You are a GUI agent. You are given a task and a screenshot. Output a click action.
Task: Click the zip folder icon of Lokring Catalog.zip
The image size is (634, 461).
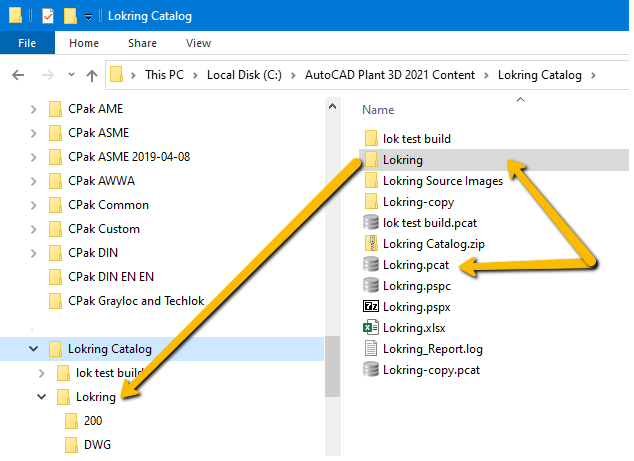371,243
